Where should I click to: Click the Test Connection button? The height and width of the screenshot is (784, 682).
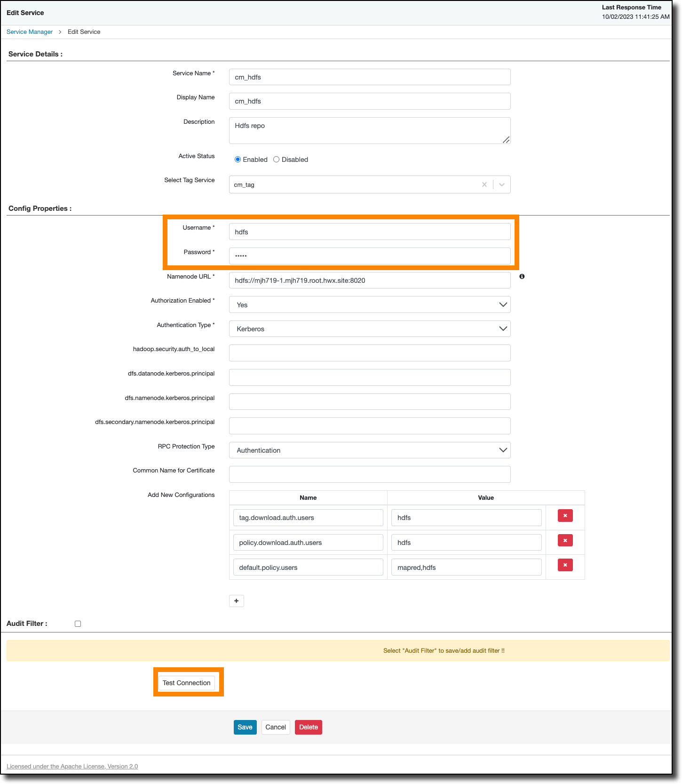(187, 683)
